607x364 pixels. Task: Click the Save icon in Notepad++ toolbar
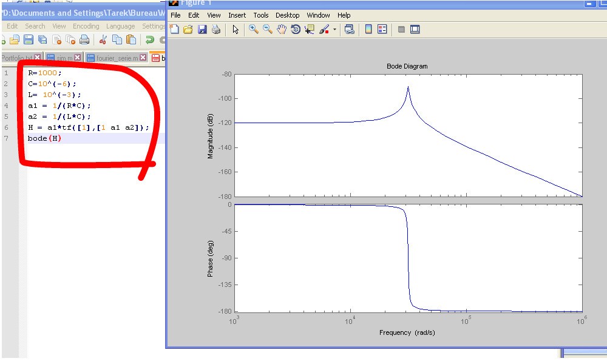[x=28, y=40]
